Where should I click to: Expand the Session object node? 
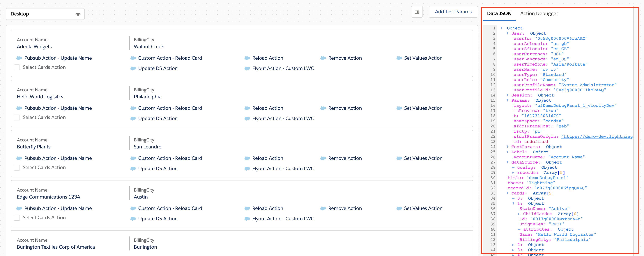point(507,95)
